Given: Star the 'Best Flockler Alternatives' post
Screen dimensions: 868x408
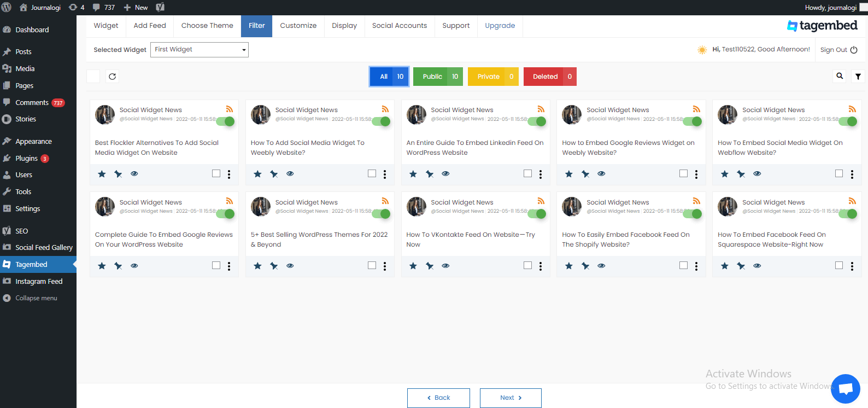Looking at the screenshot, I should point(102,174).
